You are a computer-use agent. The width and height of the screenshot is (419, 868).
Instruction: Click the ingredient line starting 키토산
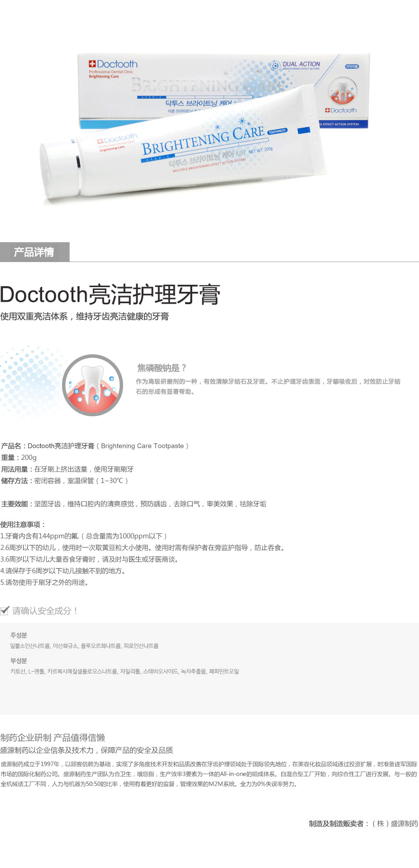click(x=125, y=671)
